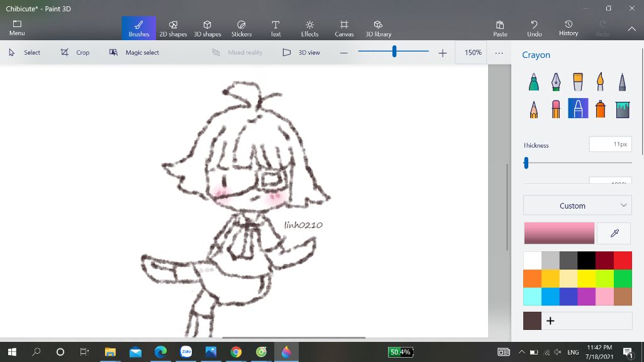Select the Watercolor brush
This screenshot has height=362, width=644.
(600, 82)
